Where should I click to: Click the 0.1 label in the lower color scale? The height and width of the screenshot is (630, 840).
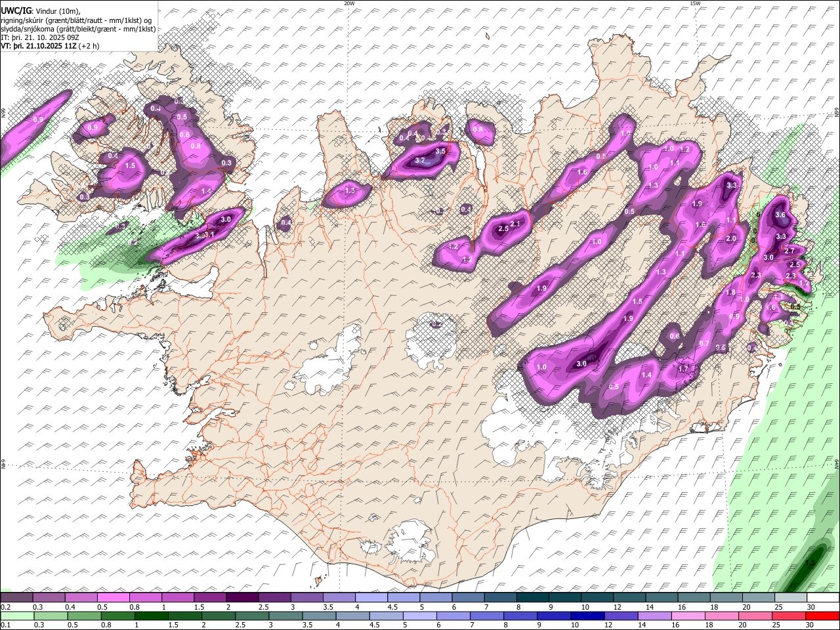(x=5, y=625)
